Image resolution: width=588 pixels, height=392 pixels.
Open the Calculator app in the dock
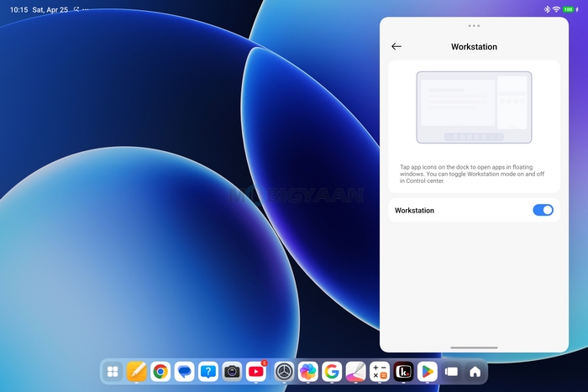pos(380,371)
